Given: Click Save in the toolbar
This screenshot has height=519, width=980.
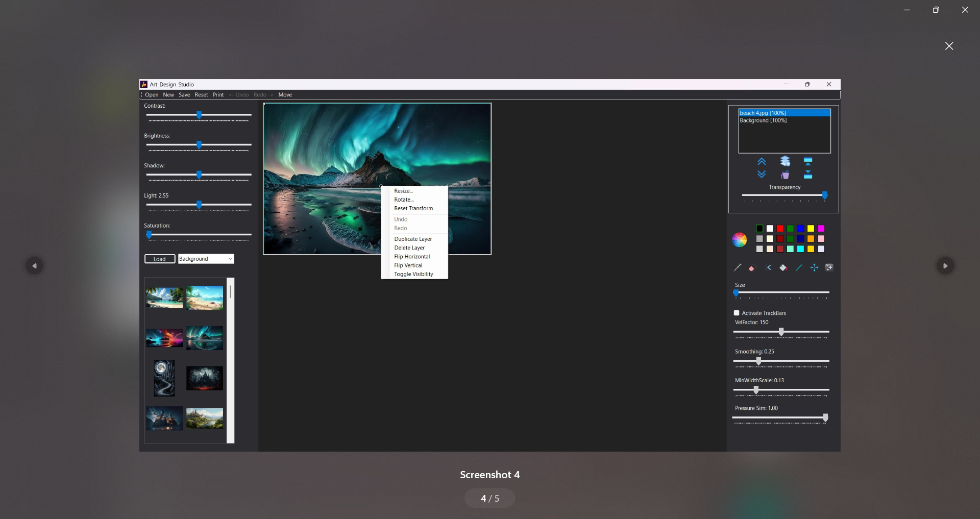Looking at the screenshot, I should tap(184, 95).
